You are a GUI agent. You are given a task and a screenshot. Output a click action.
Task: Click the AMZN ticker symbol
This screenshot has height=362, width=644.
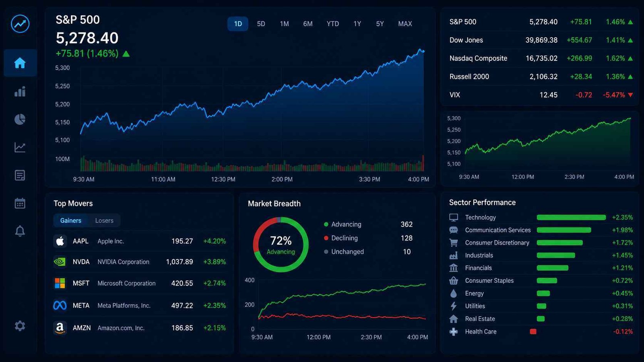tap(82, 328)
